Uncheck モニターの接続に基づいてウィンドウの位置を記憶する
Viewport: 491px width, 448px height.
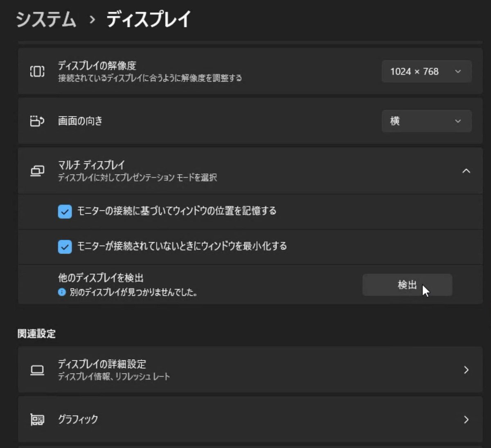coord(65,211)
